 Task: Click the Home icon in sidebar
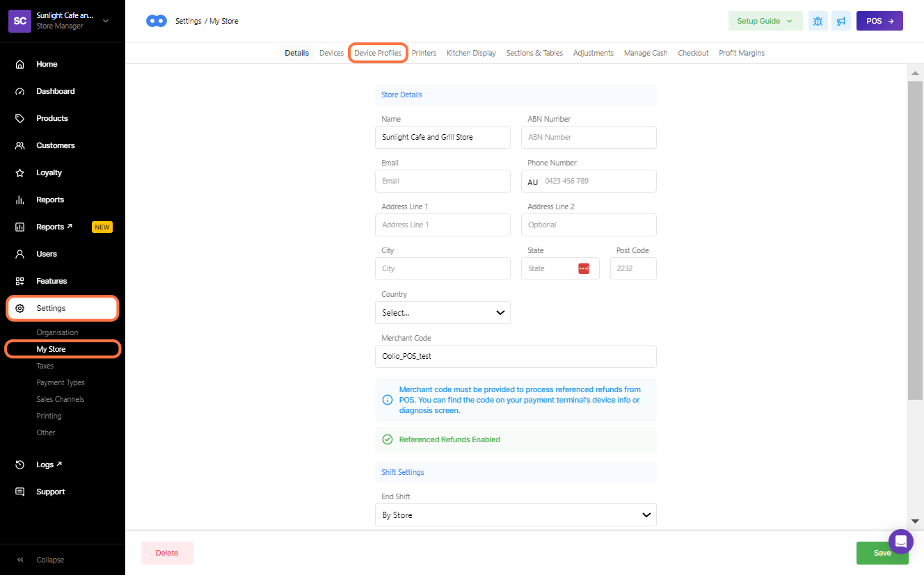pos(20,64)
